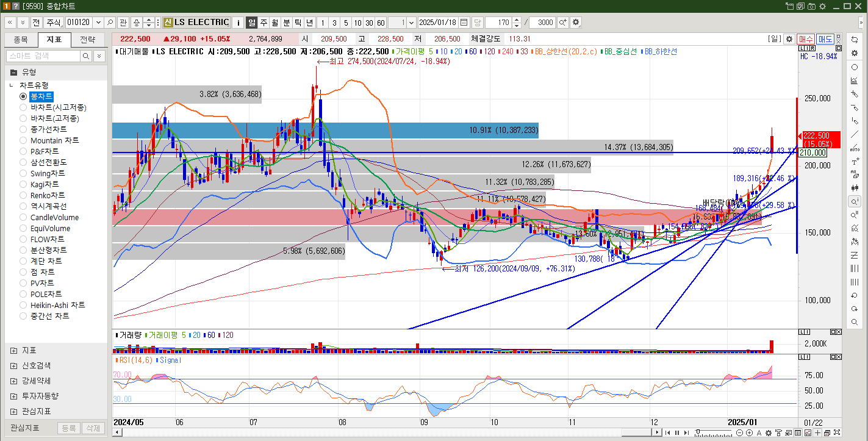Screen dimensions: 868x441
Task: Choose the P&F차트 radio option
Action: (x=23, y=151)
